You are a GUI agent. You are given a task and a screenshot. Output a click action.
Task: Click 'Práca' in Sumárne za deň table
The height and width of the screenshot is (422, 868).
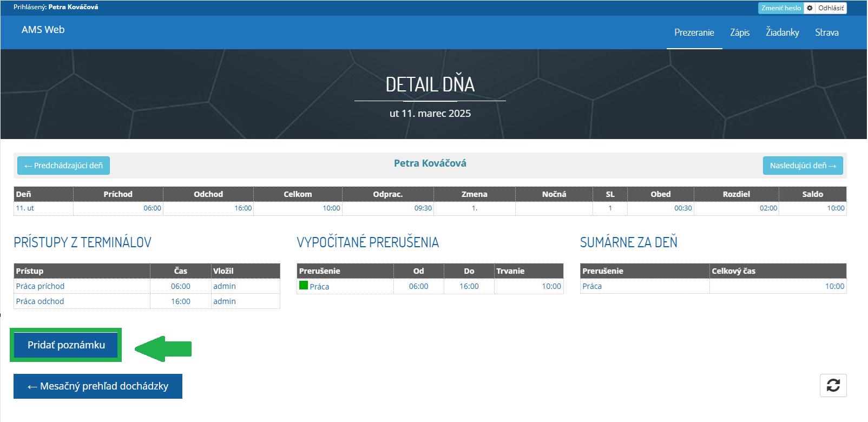(592, 286)
